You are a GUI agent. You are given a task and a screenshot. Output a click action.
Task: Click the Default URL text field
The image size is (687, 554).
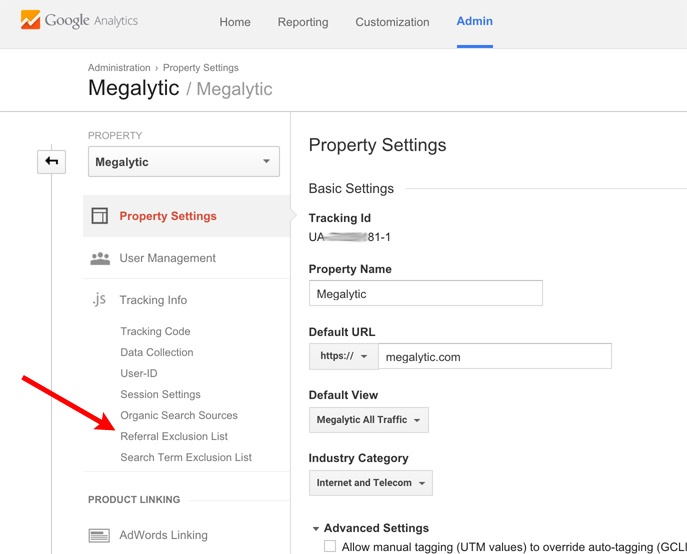pyautogui.click(x=494, y=357)
